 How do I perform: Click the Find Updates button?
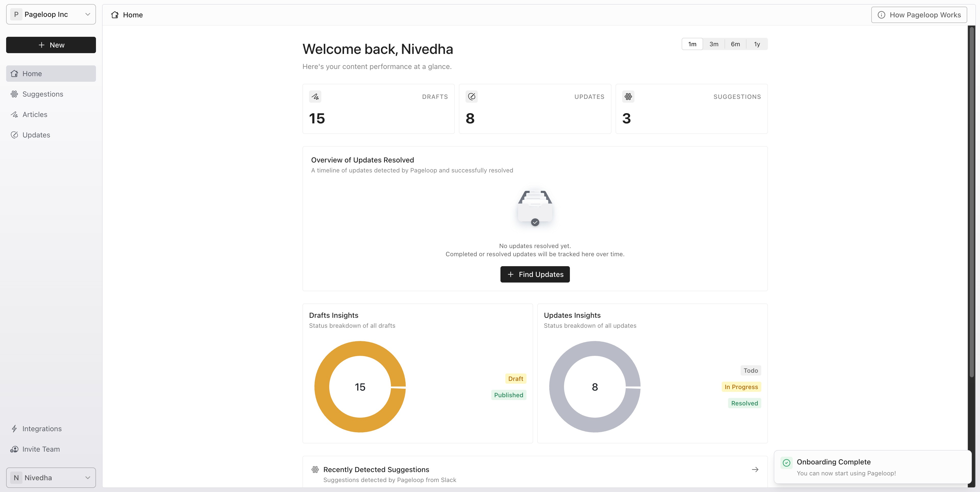coord(535,275)
